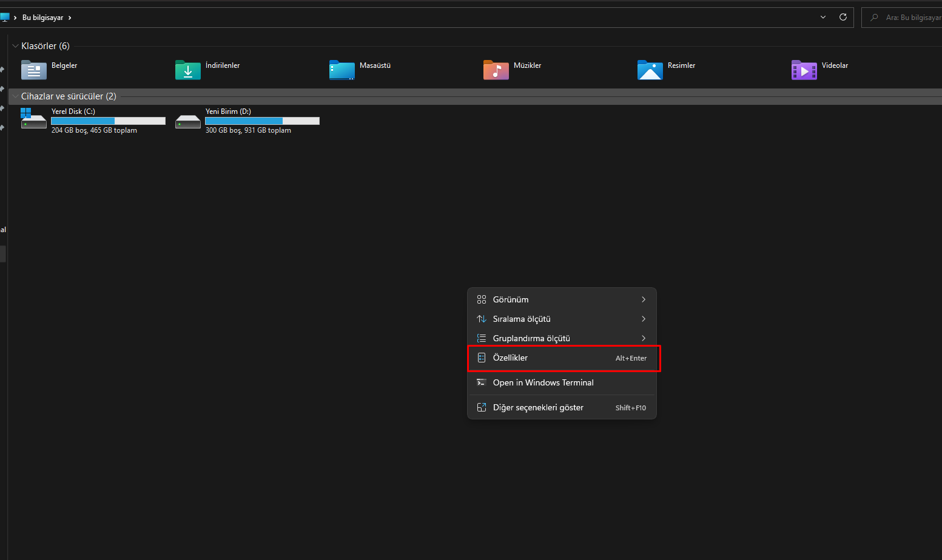Click the Yeni Birim (D:) name text
942x560 pixels.
coord(228,112)
